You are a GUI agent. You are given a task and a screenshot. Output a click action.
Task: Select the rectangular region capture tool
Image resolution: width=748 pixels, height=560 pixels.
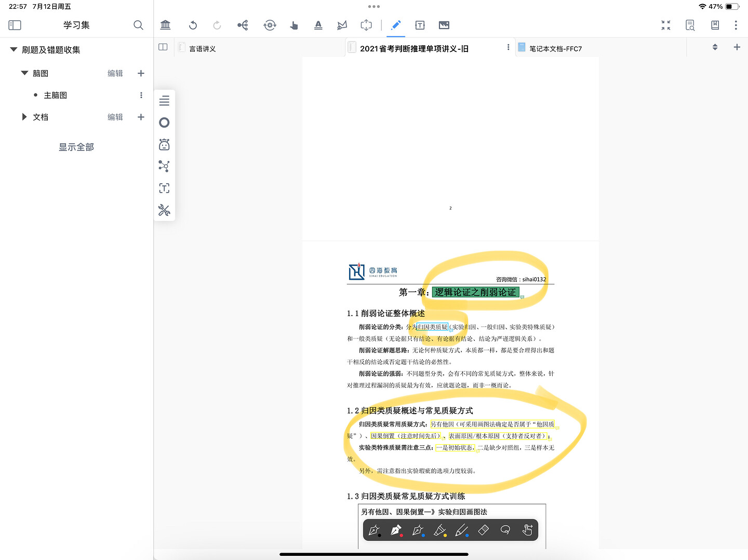click(x=366, y=25)
